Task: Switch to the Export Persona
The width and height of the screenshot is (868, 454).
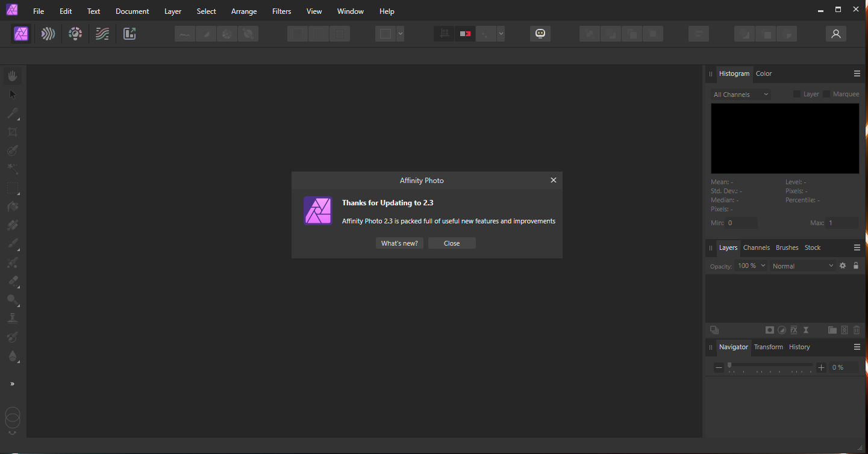Action: point(130,34)
